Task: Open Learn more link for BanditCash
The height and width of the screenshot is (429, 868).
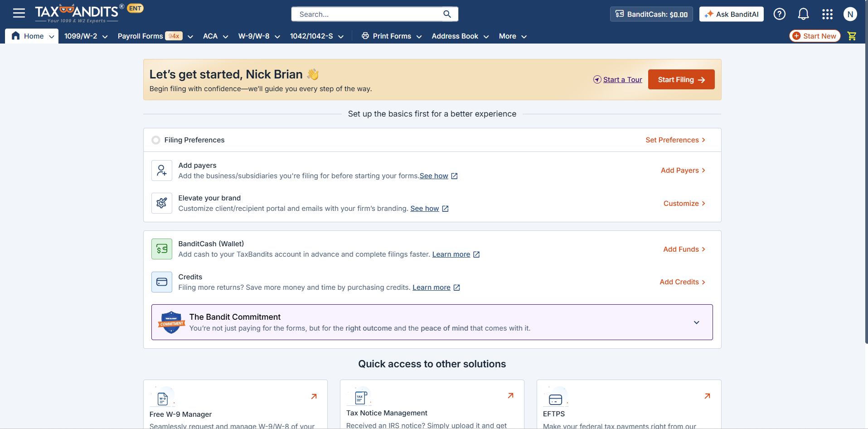Action: point(451,254)
